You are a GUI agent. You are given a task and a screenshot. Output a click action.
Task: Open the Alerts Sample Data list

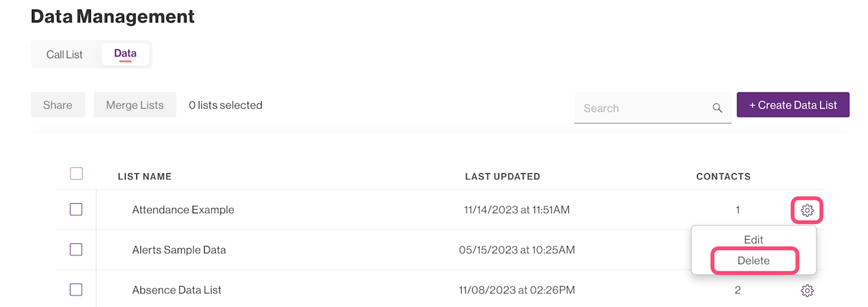179,250
